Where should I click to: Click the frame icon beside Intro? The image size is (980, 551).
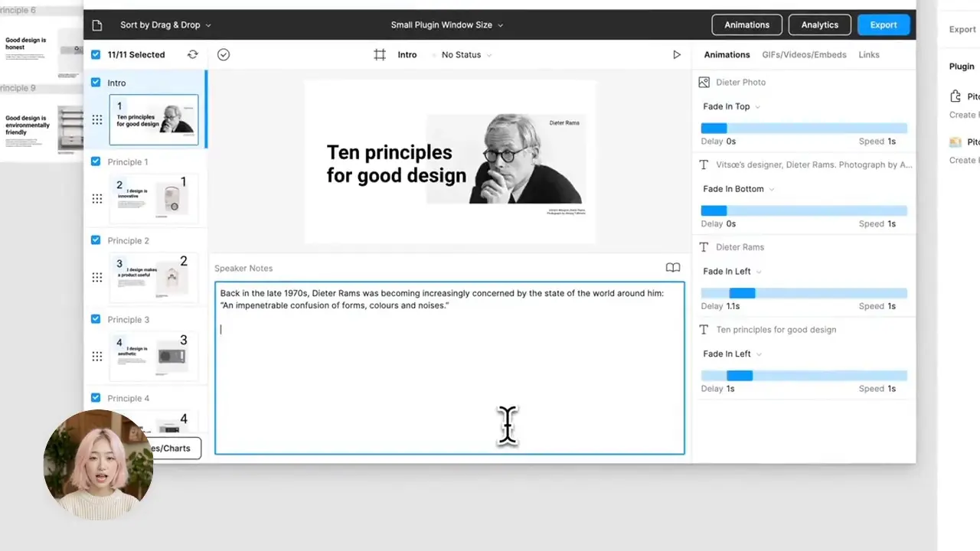pyautogui.click(x=380, y=54)
